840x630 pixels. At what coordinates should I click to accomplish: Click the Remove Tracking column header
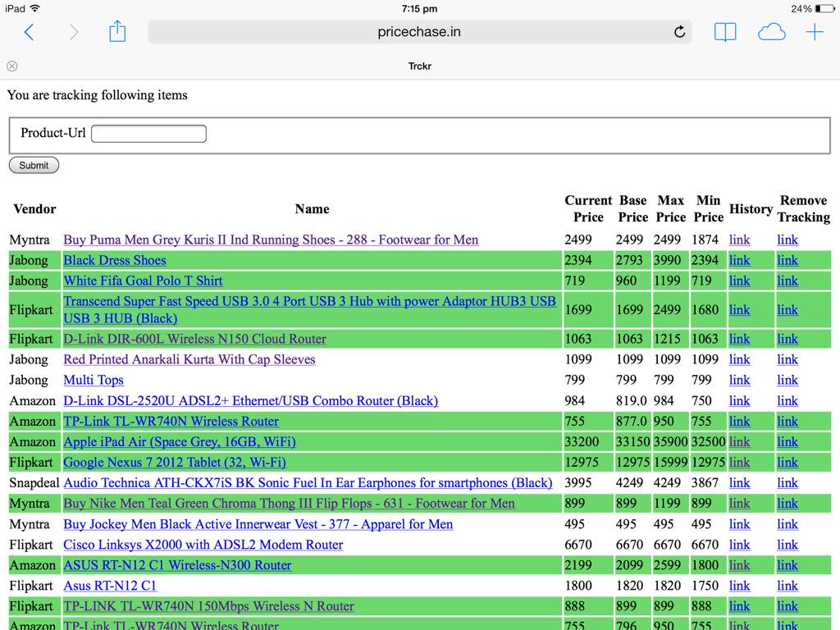pos(804,208)
